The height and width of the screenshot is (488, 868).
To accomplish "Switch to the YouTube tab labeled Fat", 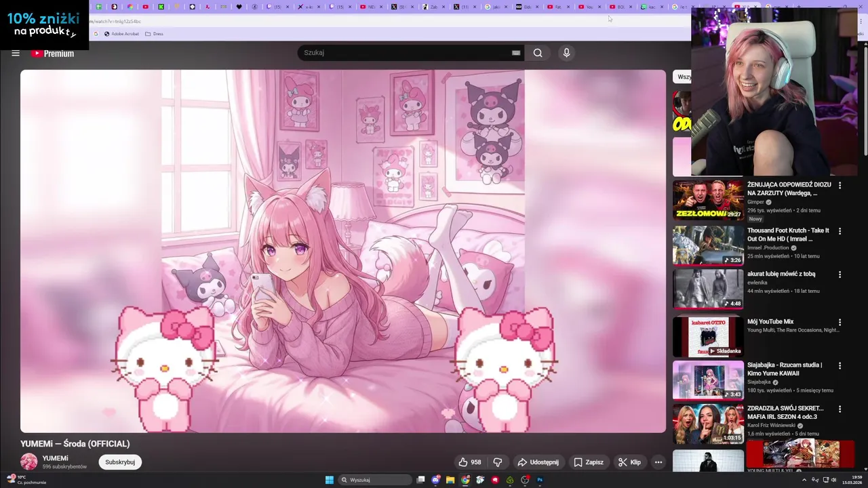I will pyautogui.click(x=557, y=7).
